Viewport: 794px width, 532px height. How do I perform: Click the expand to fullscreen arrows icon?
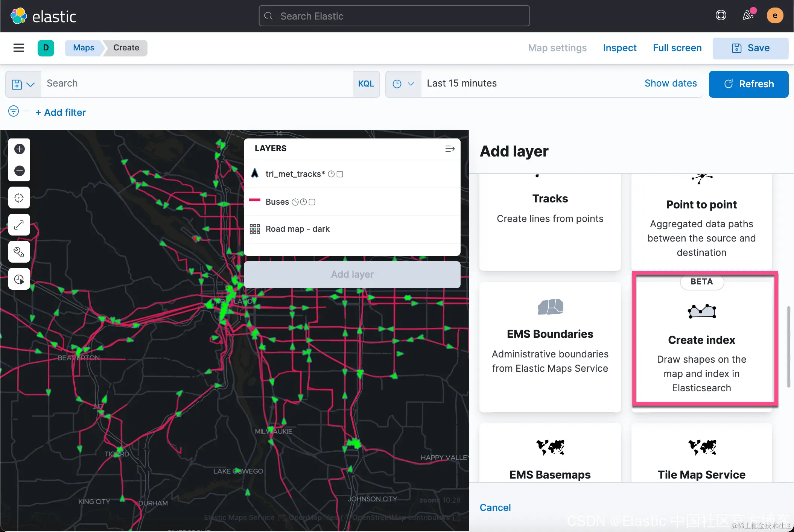coord(19,225)
